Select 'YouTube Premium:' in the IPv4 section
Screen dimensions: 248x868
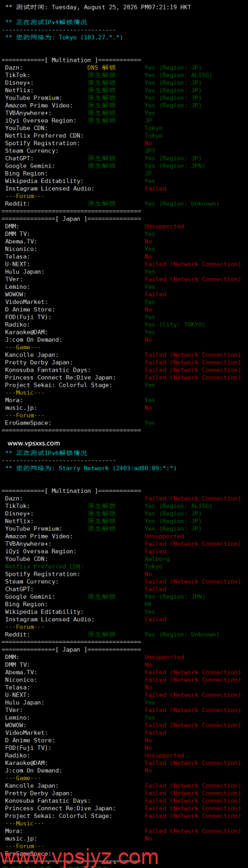coord(34,98)
